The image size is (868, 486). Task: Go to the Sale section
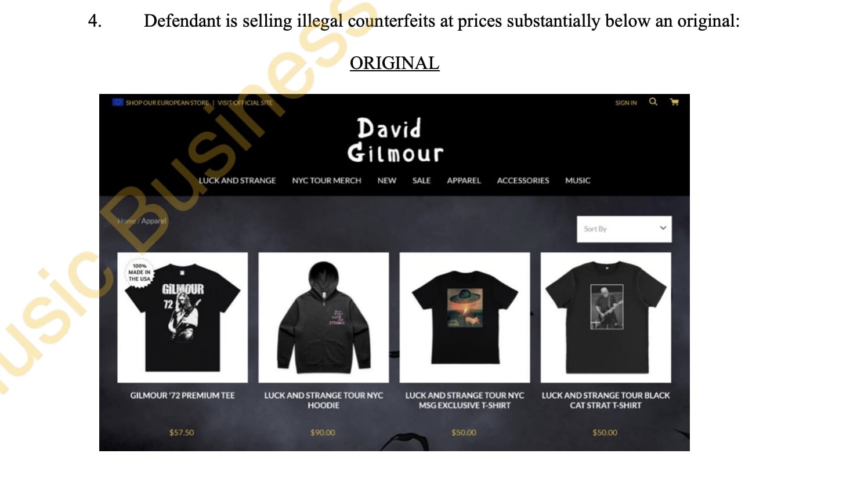pos(421,180)
